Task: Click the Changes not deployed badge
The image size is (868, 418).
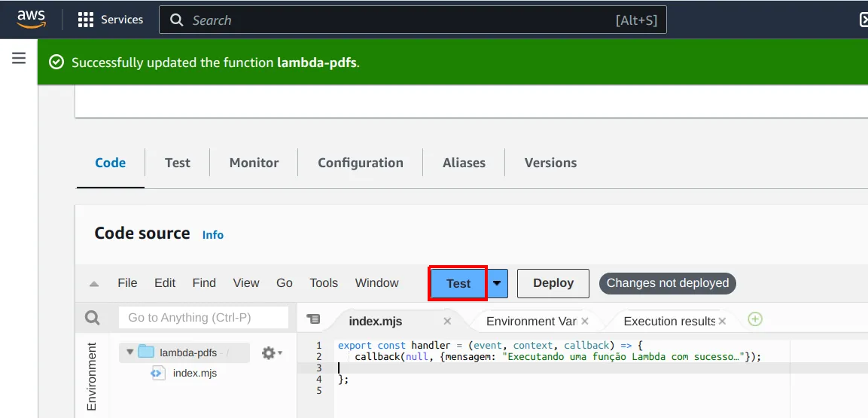Action: click(x=668, y=283)
